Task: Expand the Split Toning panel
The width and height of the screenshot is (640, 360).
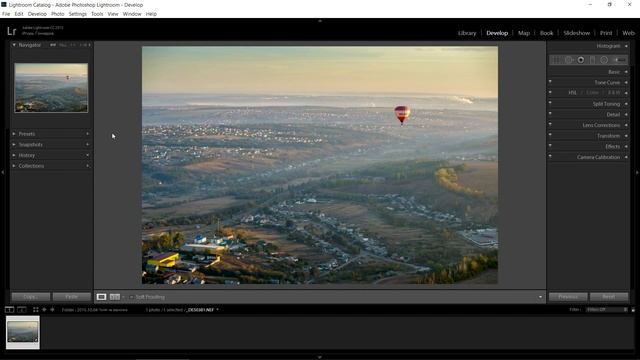Action: pyautogui.click(x=626, y=104)
